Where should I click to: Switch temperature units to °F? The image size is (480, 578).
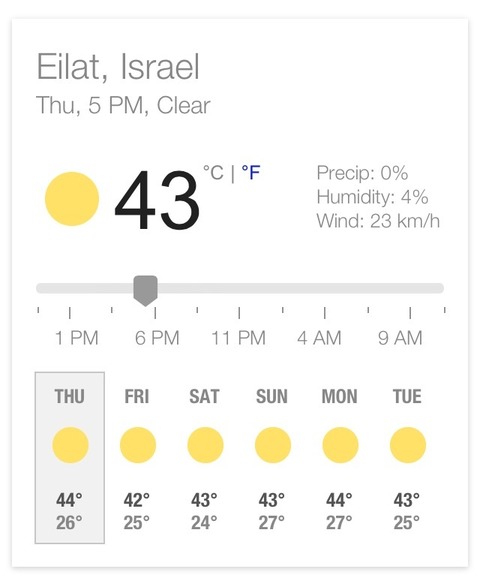[x=251, y=173]
